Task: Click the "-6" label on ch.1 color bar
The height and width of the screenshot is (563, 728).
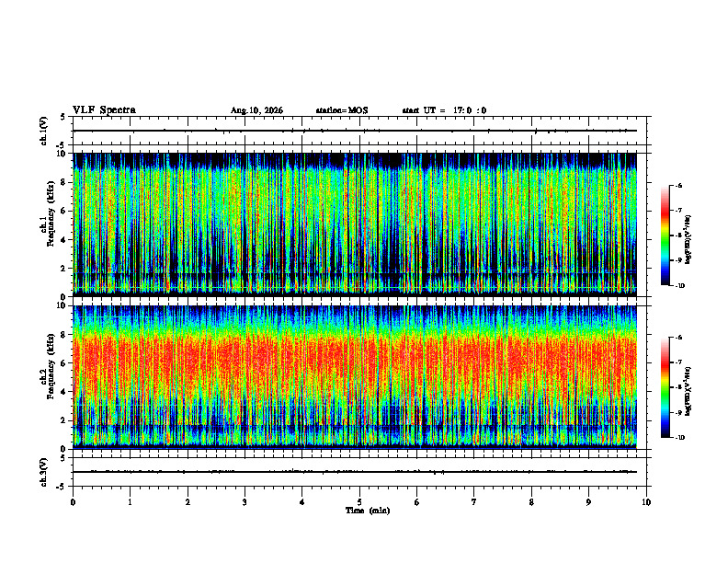Action: 678,185
